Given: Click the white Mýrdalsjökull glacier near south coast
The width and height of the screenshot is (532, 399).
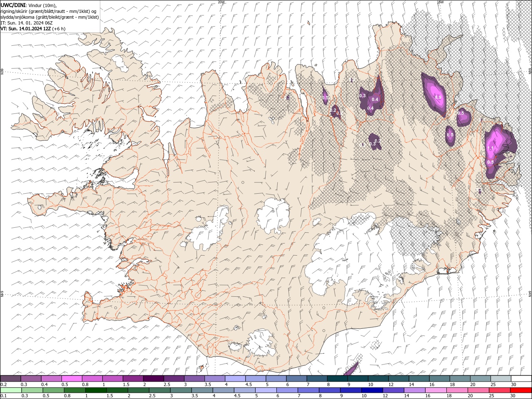Looking at the screenshot, I should pyautogui.click(x=260, y=343).
